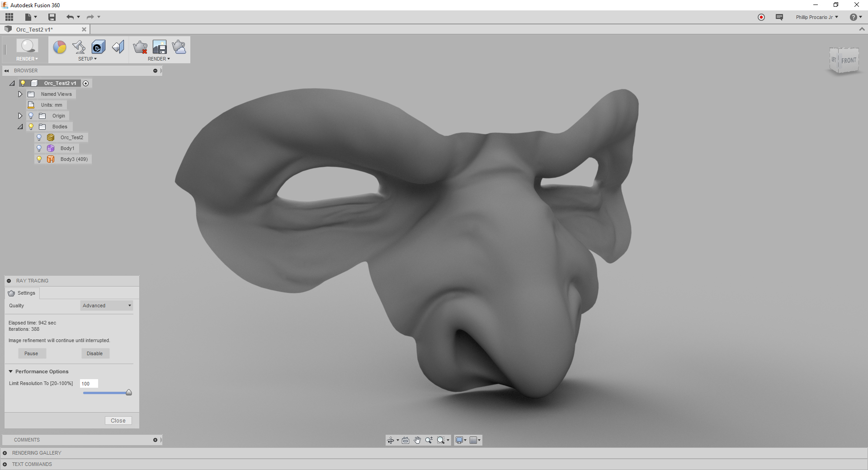Select the Body1 tree item
The width and height of the screenshot is (868, 470).
[x=67, y=148]
